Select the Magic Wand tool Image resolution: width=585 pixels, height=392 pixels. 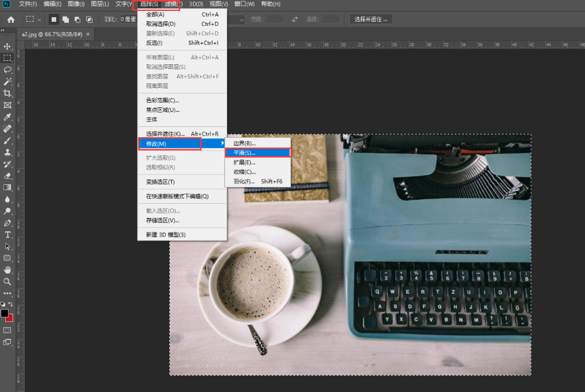(7, 82)
